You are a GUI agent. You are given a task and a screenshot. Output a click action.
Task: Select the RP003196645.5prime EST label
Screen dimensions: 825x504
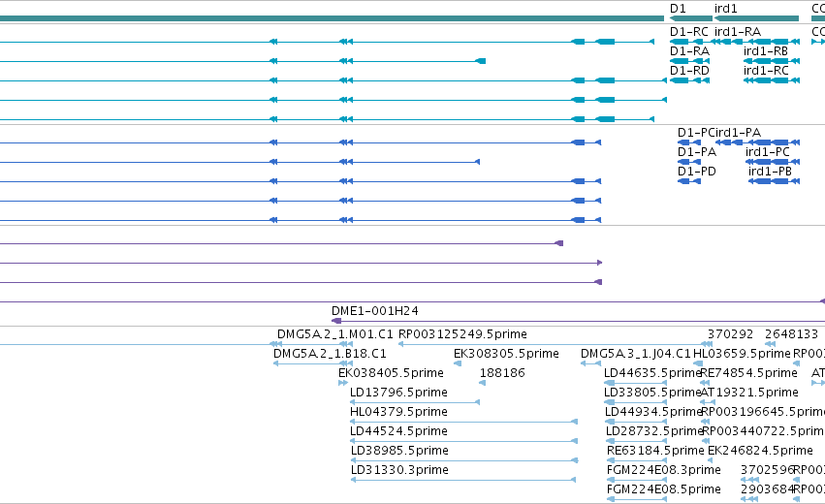[763, 412]
